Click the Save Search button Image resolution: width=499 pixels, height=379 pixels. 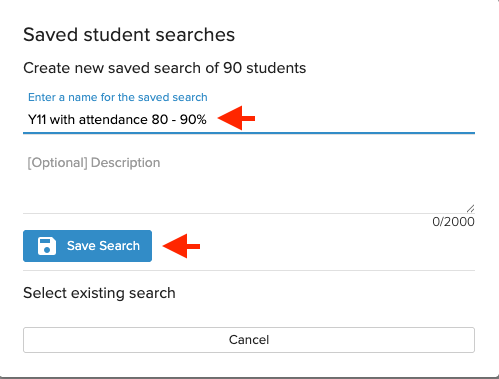(87, 246)
